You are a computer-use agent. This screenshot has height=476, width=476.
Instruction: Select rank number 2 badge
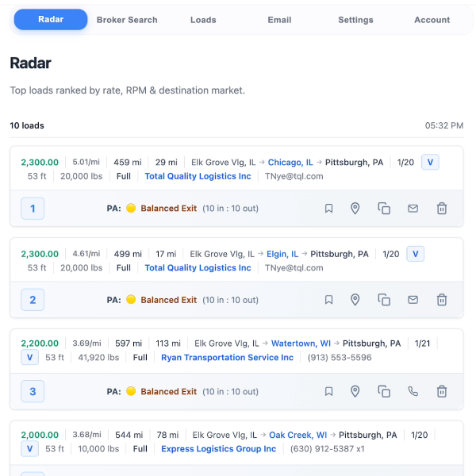pyautogui.click(x=33, y=300)
